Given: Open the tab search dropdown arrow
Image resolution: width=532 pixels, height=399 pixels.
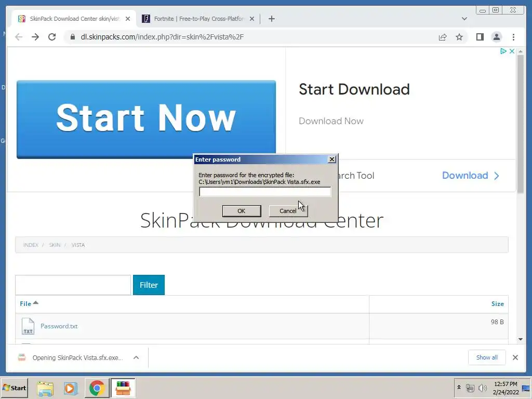Looking at the screenshot, I should [x=464, y=19].
